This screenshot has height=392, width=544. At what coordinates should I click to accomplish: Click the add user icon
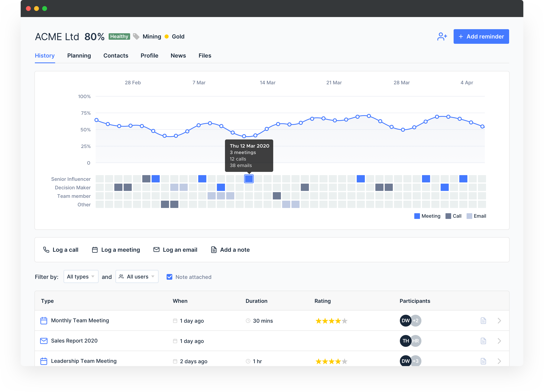[x=442, y=36]
